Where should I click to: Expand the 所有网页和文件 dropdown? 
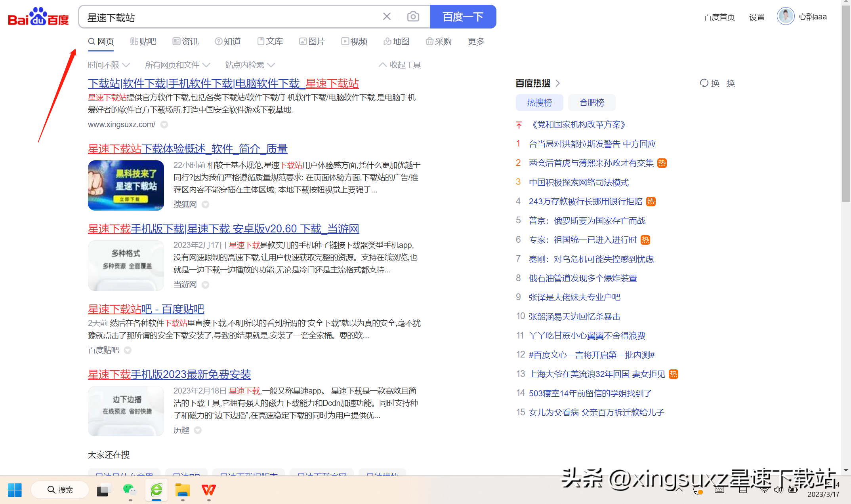tap(177, 65)
